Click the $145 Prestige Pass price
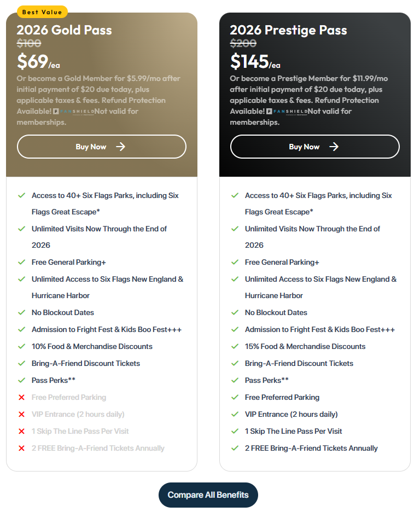The width and height of the screenshot is (420, 512). point(249,61)
